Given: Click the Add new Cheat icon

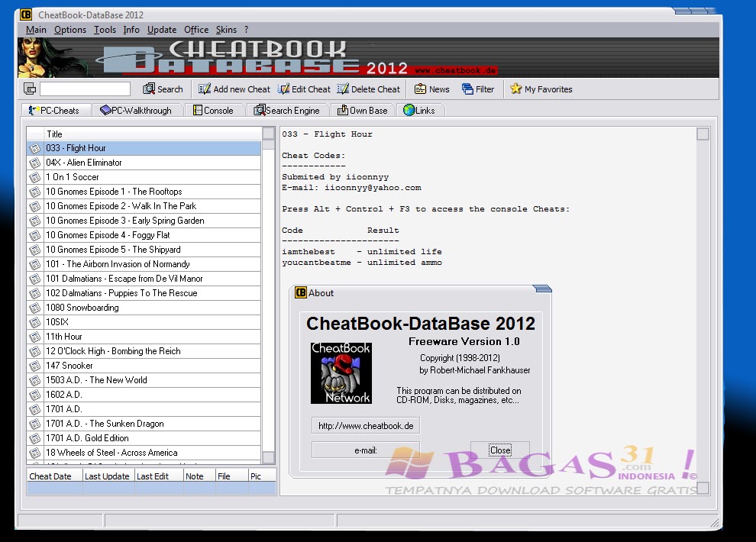Looking at the screenshot, I should click(x=205, y=89).
